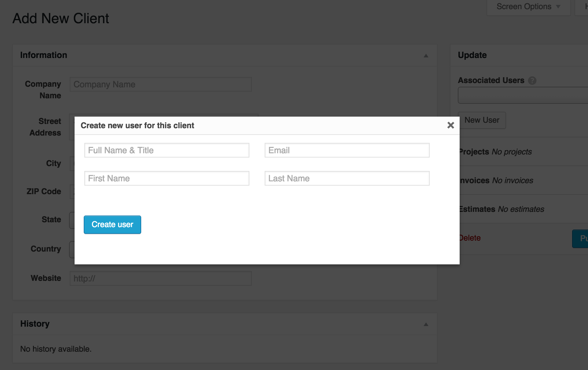This screenshot has height=370, width=588.
Task: Click the Website http:// field
Action: point(160,278)
